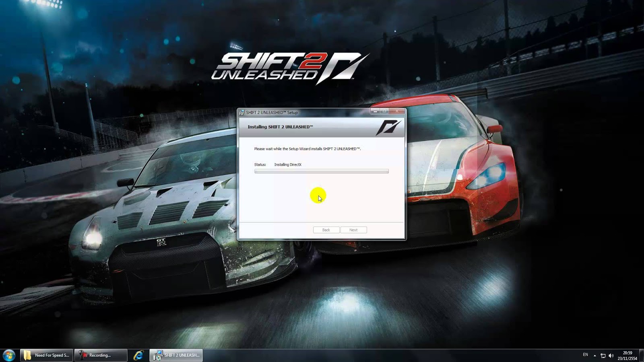Click the SHIFT 2 UNLEASHED Setup title bar icon
The height and width of the screenshot is (362, 644).
pos(243,113)
